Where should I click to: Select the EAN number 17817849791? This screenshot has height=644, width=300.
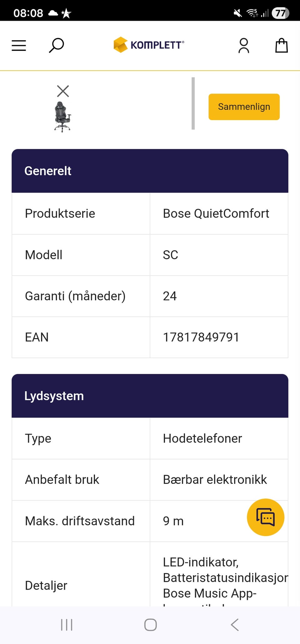coord(201,337)
